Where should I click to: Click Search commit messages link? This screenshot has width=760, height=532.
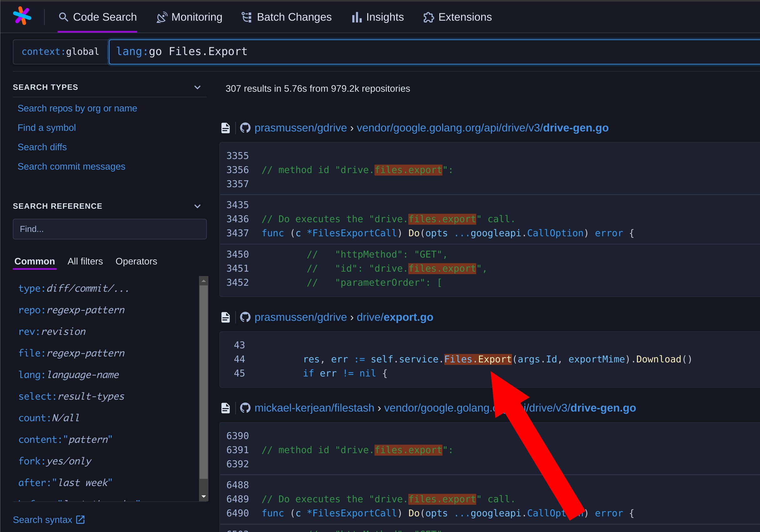[72, 166]
